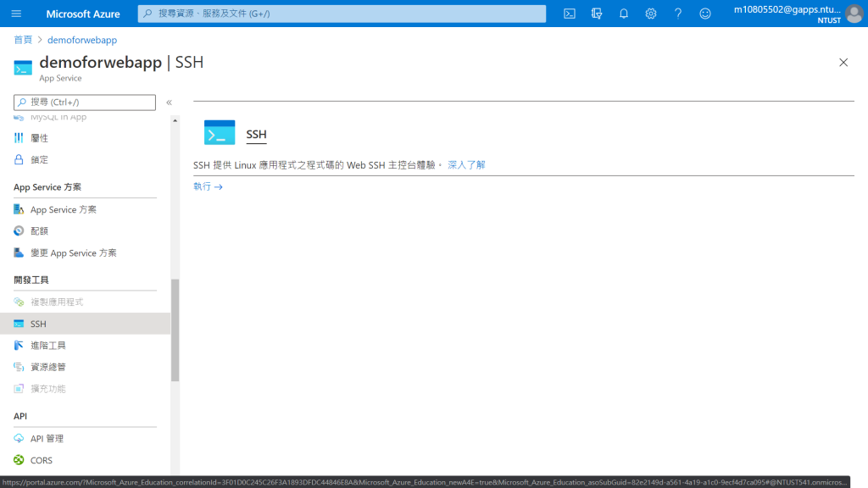The height and width of the screenshot is (488, 868).
Task: Click the App Service 方案 section heading
Action: pyautogui.click(x=47, y=187)
